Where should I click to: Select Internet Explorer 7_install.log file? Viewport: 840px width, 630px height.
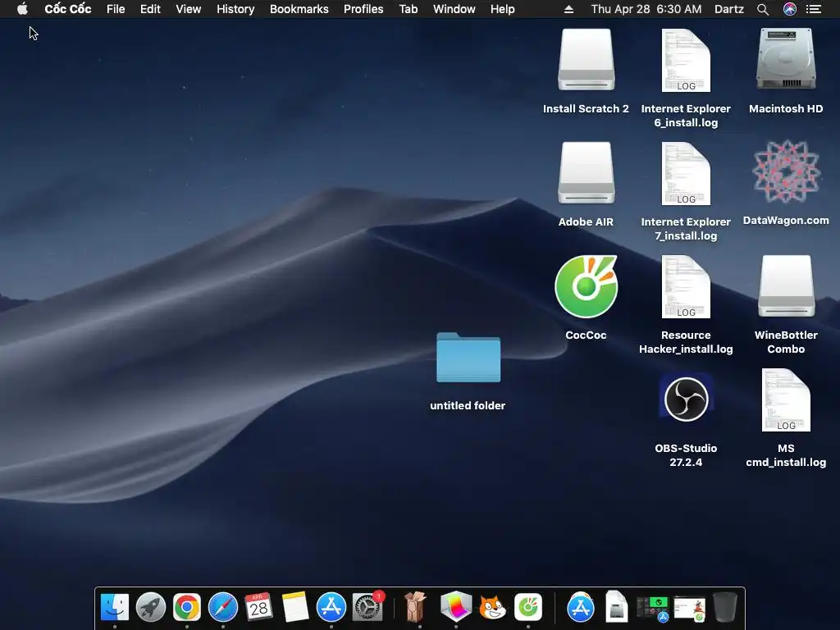click(686, 173)
